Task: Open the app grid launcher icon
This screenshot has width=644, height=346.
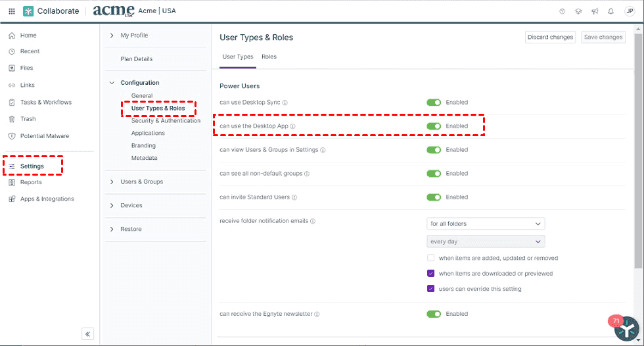Action: point(11,11)
